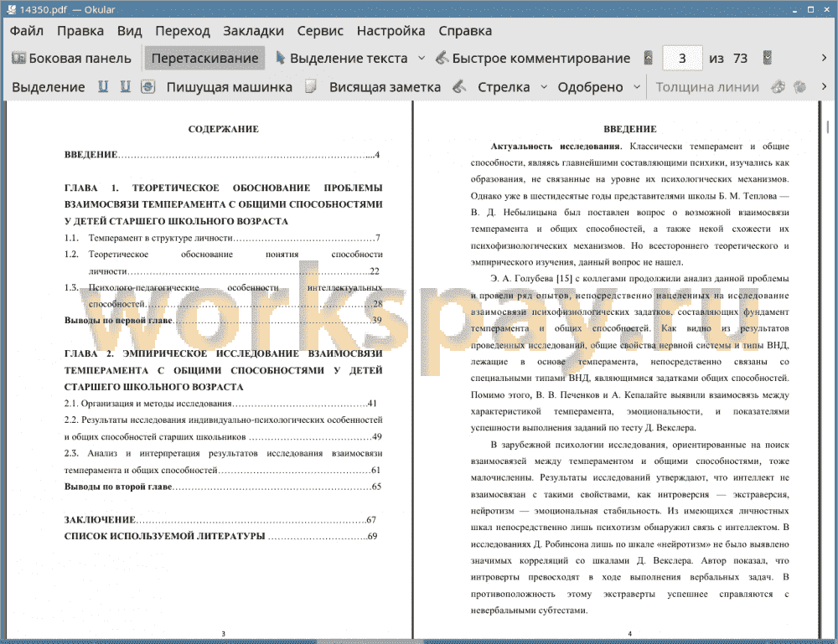This screenshot has height=644, width=838.
Task: Go to previous page arrow icon
Action: click(x=649, y=59)
